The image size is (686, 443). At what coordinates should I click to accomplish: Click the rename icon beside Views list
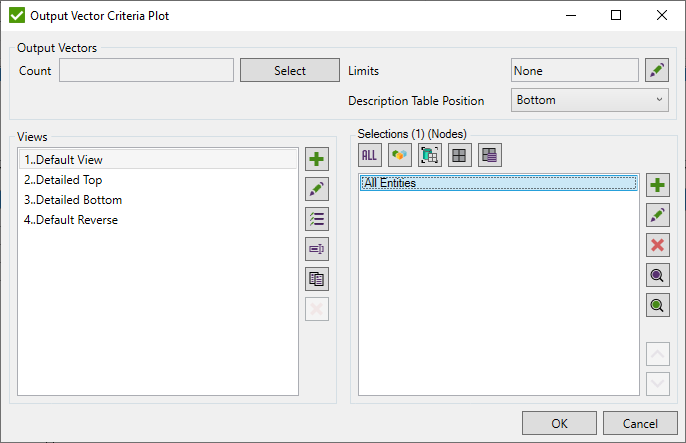[317, 249]
